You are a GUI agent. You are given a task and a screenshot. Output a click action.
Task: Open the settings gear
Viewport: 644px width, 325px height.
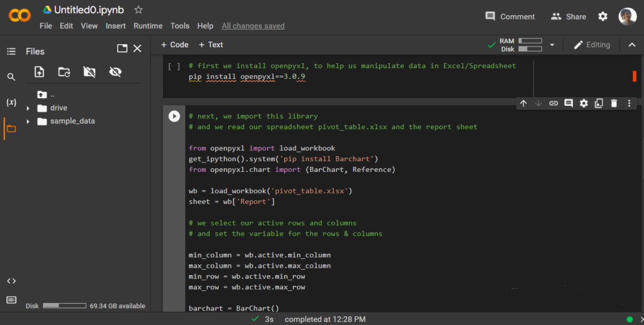coord(602,16)
